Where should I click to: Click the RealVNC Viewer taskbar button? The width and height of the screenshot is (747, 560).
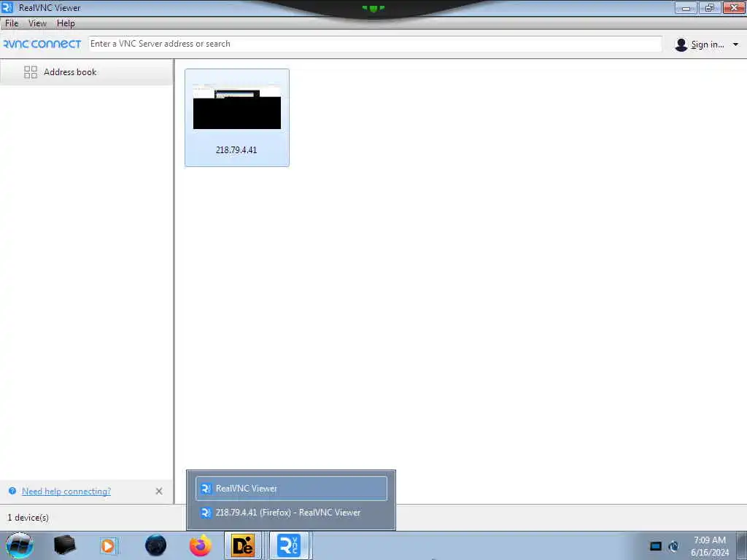(289, 545)
